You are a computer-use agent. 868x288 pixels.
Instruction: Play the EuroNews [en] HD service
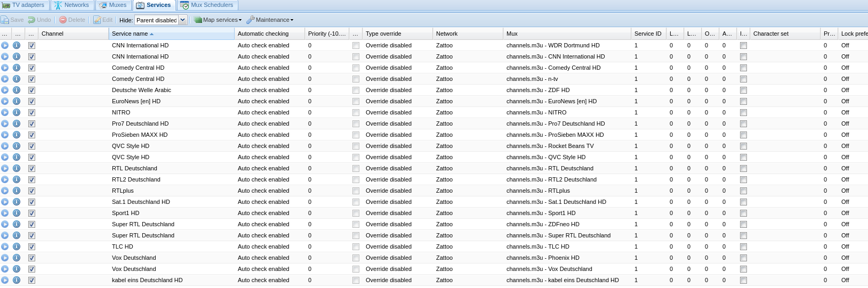pyautogui.click(x=5, y=101)
